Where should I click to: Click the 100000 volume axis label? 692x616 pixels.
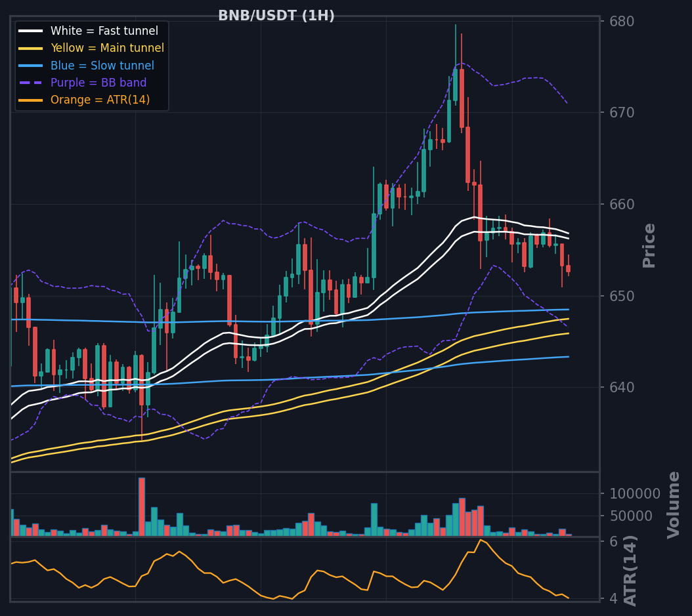pos(635,494)
